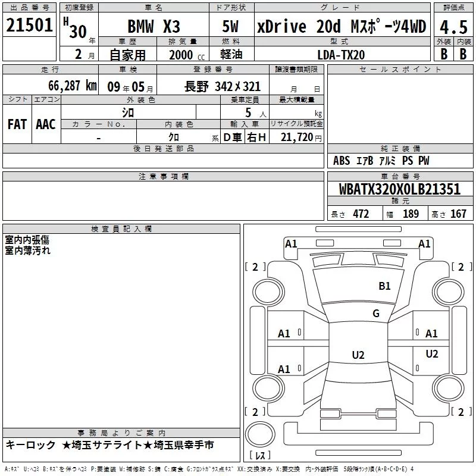Image resolution: width=476 pixels, height=476 pixels.
Task: Click the A1 mark at top-left bumper corner
Action: pyautogui.click(x=291, y=243)
